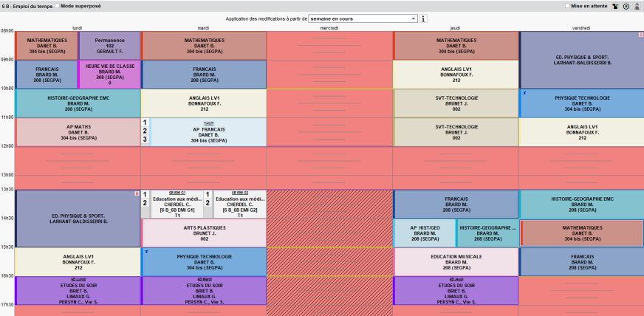Select tab 2 of the 6B EMI G1 course
The width and height of the screenshot is (644, 316).
point(145,203)
